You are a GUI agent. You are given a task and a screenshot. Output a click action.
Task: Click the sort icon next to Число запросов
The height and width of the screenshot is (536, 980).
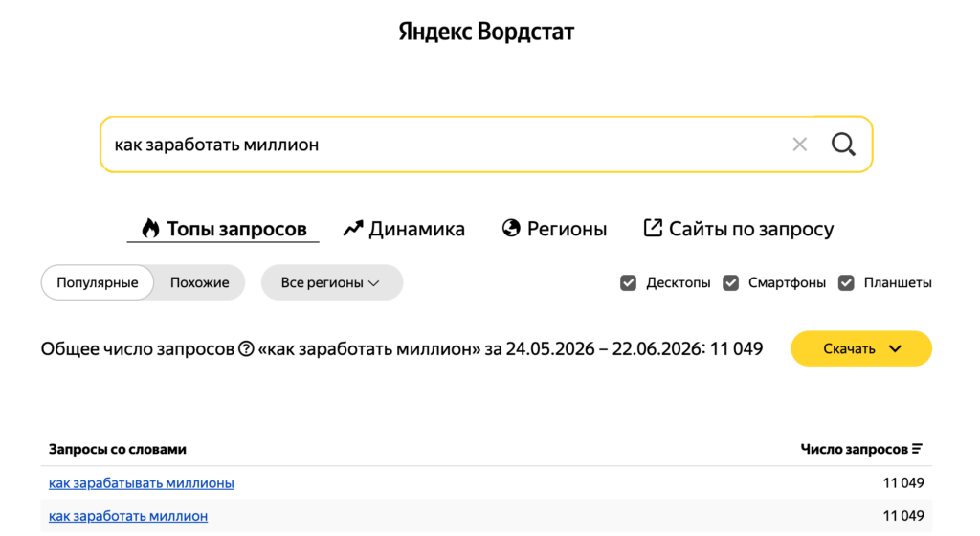tap(917, 449)
